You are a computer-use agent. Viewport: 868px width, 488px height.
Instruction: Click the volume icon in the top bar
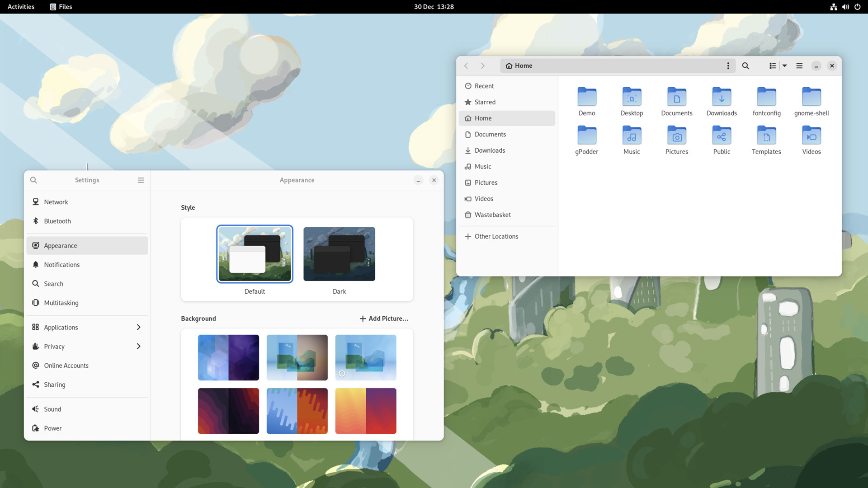coord(845,7)
